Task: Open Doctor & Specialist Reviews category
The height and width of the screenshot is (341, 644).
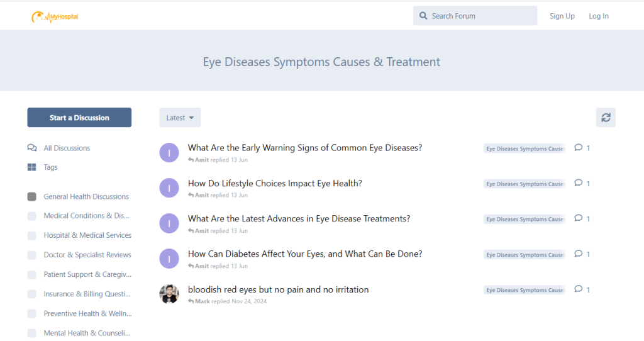Action: pos(87,255)
